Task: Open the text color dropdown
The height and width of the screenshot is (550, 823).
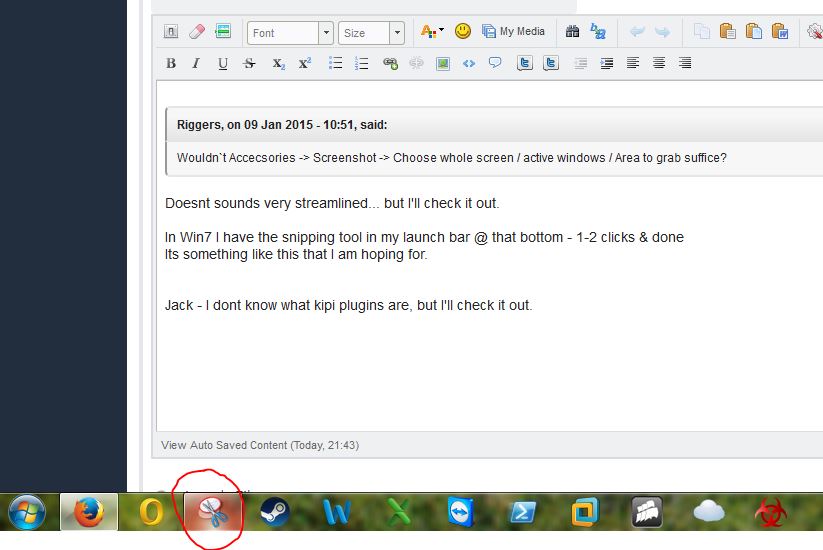Action: (x=432, y=32)
